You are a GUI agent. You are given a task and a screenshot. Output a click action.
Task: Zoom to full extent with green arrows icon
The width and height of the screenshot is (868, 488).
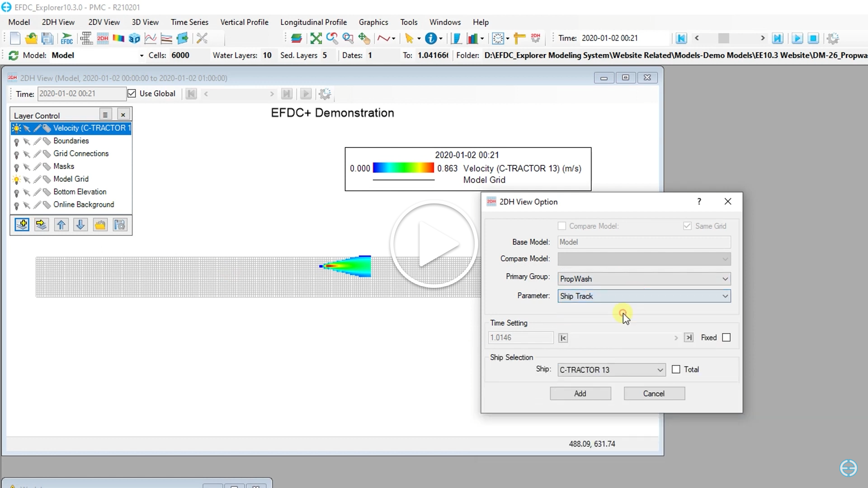tap(316, 38)
